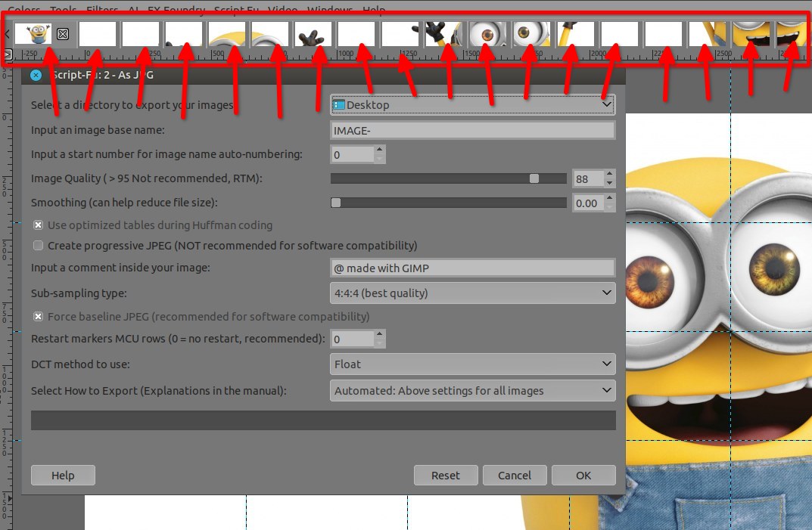Viewport: 812px width, 530px height.
Task: Click the Cancel button
Action: click(x=515, y=475)
